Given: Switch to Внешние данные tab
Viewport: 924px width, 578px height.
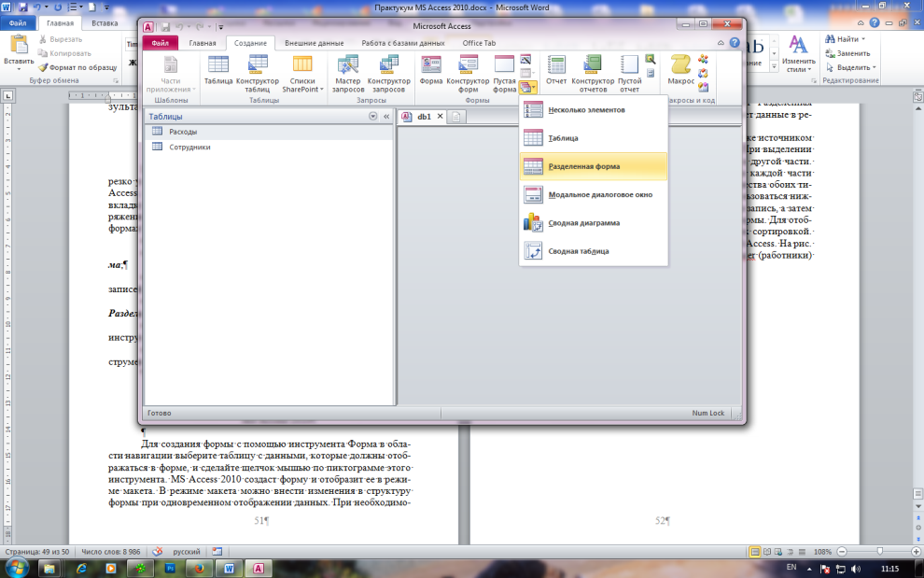Looking at the screenshot, I should [x=315, y=43].
